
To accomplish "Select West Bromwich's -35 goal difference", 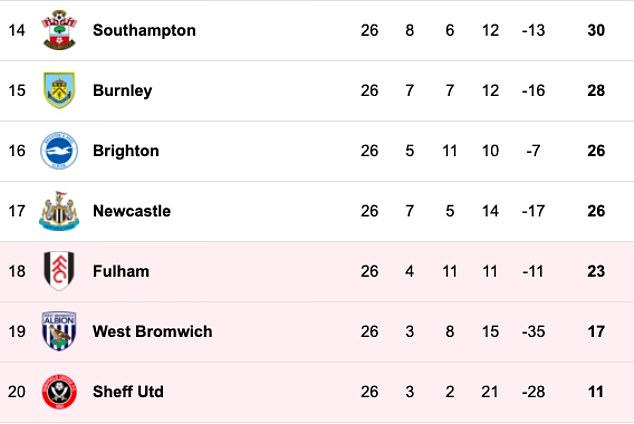I will (533, 331).
